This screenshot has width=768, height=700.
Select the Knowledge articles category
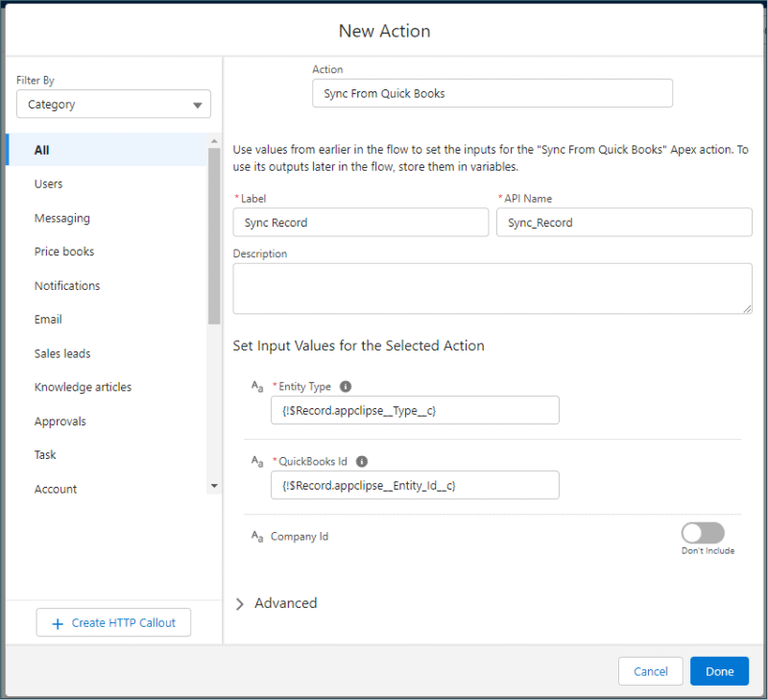click(x=83, y=386)
